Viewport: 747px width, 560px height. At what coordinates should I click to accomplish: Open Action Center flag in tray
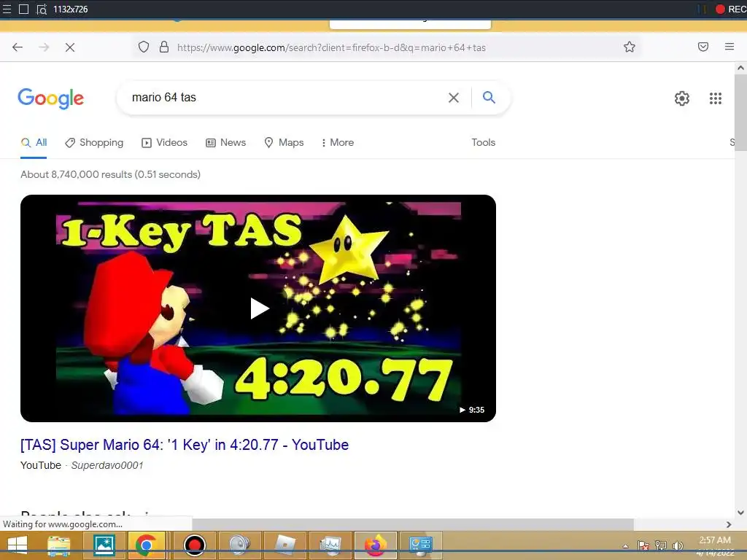click(643, 545)
